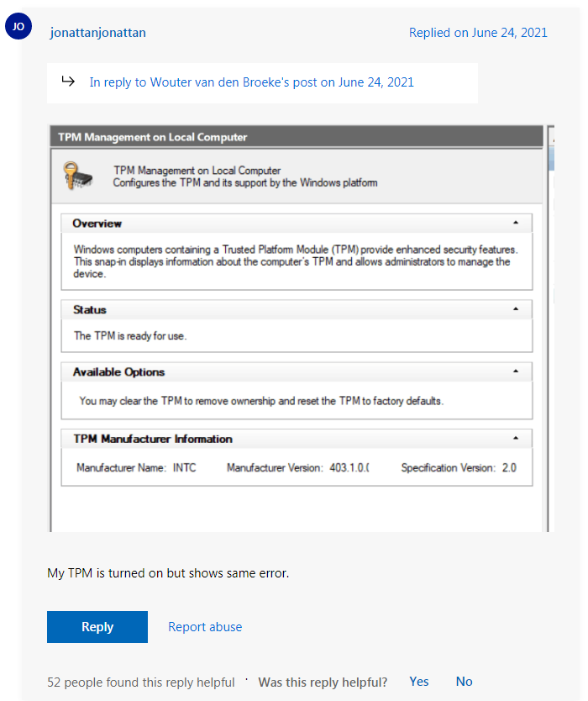Click 'Manufacturer Name: INTC' text
This screenshot has width=588, height=701.
point(136,467)
